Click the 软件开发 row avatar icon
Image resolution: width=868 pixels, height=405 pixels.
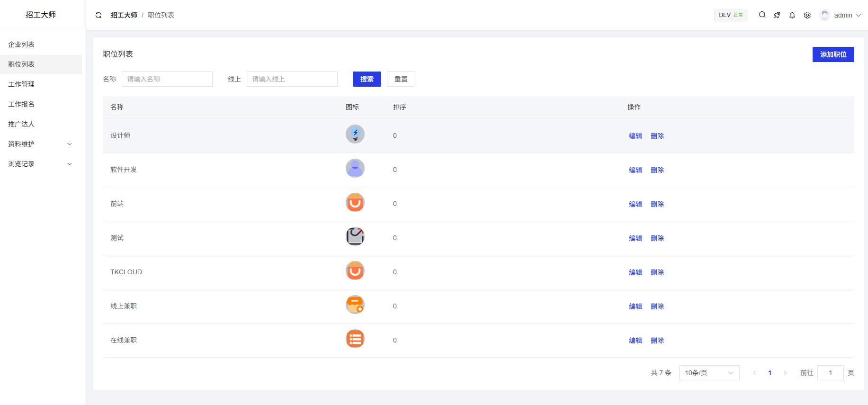(x=355, y=169)
